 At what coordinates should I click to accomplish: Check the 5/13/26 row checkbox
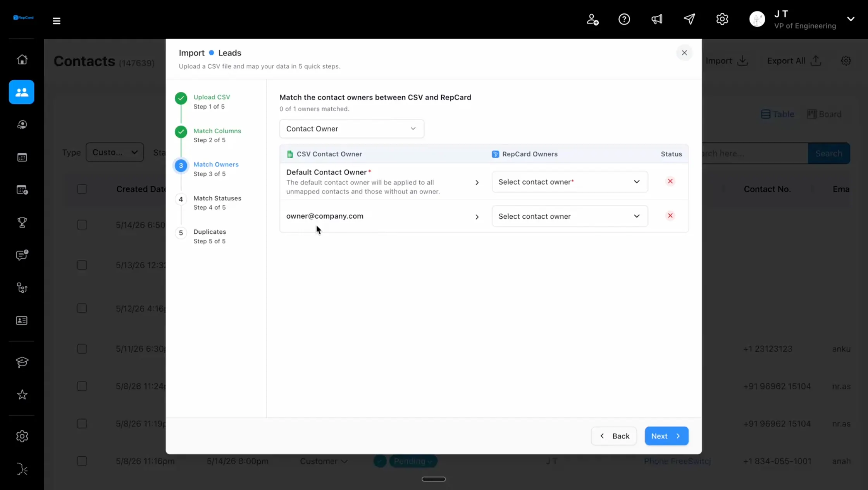coord(82,265)
